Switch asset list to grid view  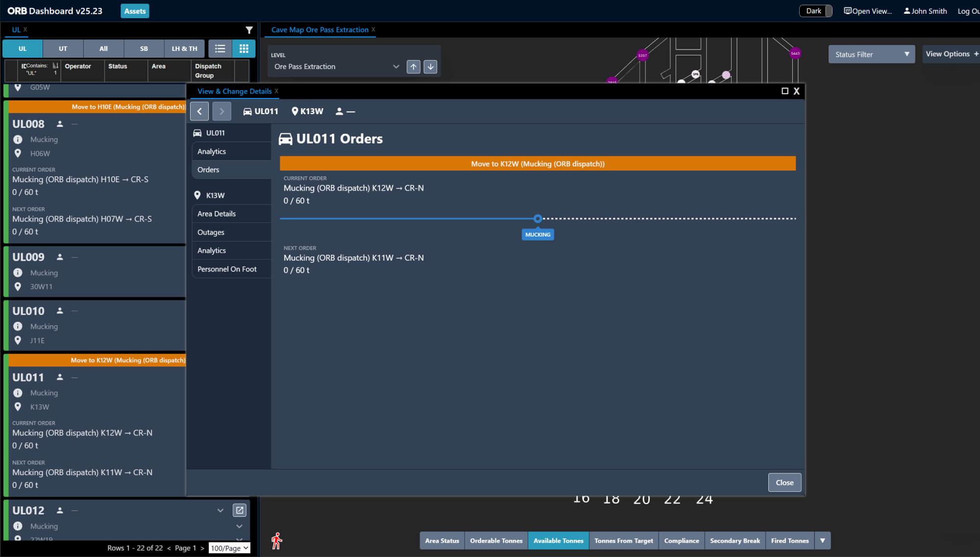[244, 48]
